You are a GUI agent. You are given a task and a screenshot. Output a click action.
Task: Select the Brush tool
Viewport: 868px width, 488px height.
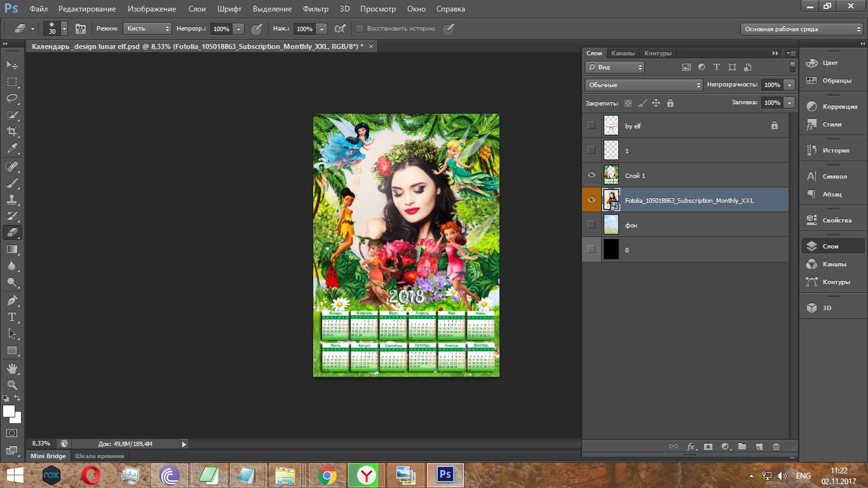[12, 183]
